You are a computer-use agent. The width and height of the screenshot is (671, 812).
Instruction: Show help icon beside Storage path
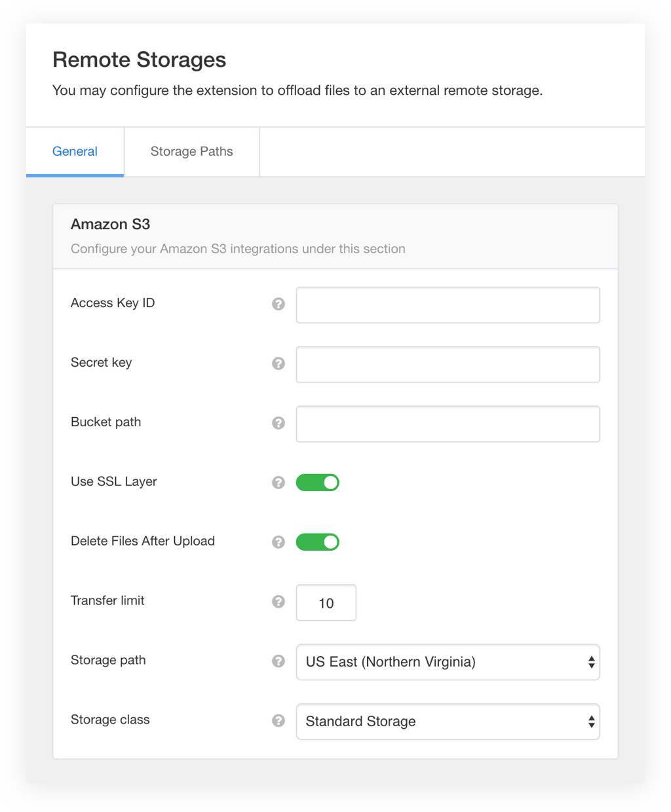278,661
